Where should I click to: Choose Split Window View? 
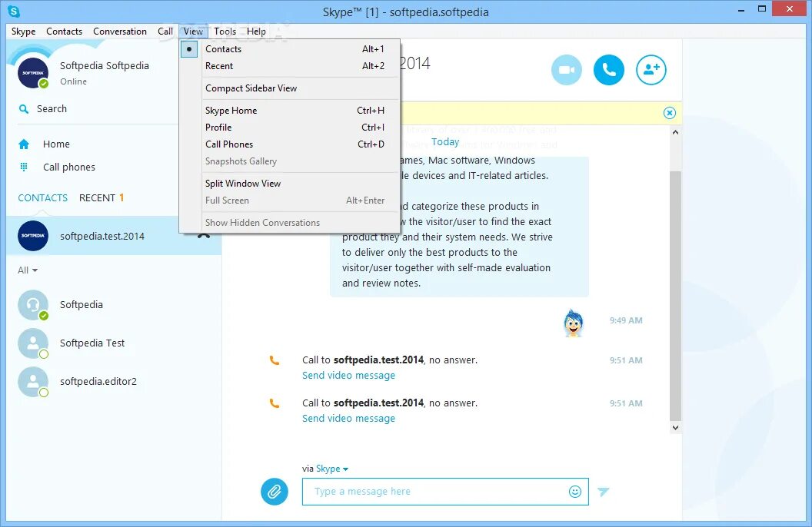point(295,184)
